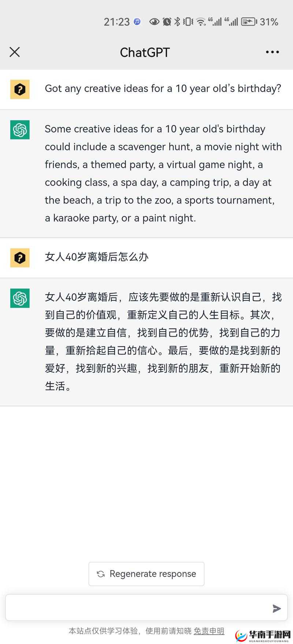Viewport: 293px width, 644px height.
Task: Select the ChatGPT green logo next to English reply
Action: tap(20, 130)
